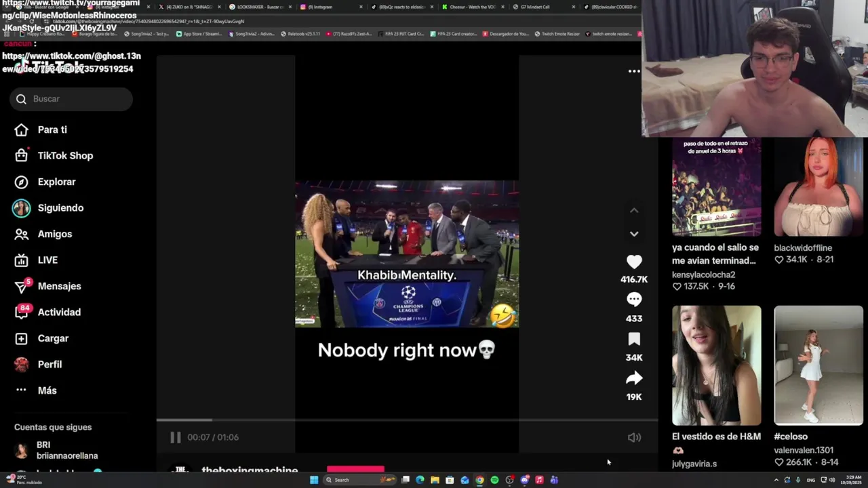Pause the playing video

pyautogui.click(x=176, y=437)
